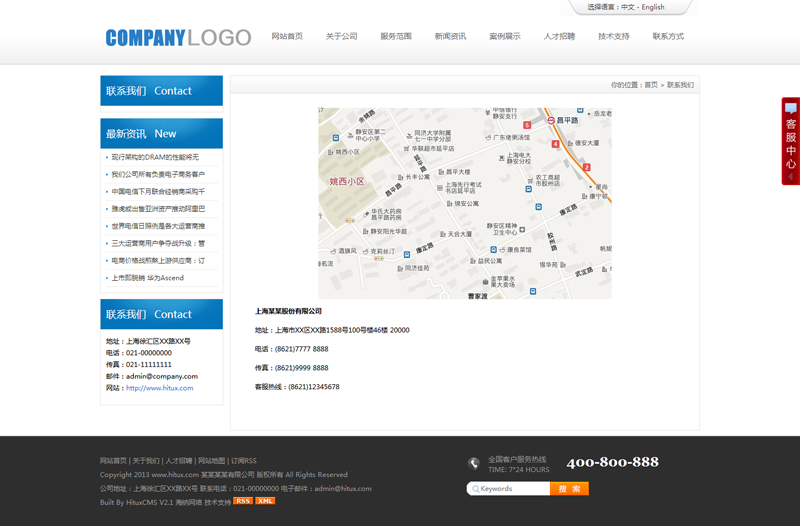Click the magnifier icon in search box
Screen dimensions: 800x526
pos(475,489)
